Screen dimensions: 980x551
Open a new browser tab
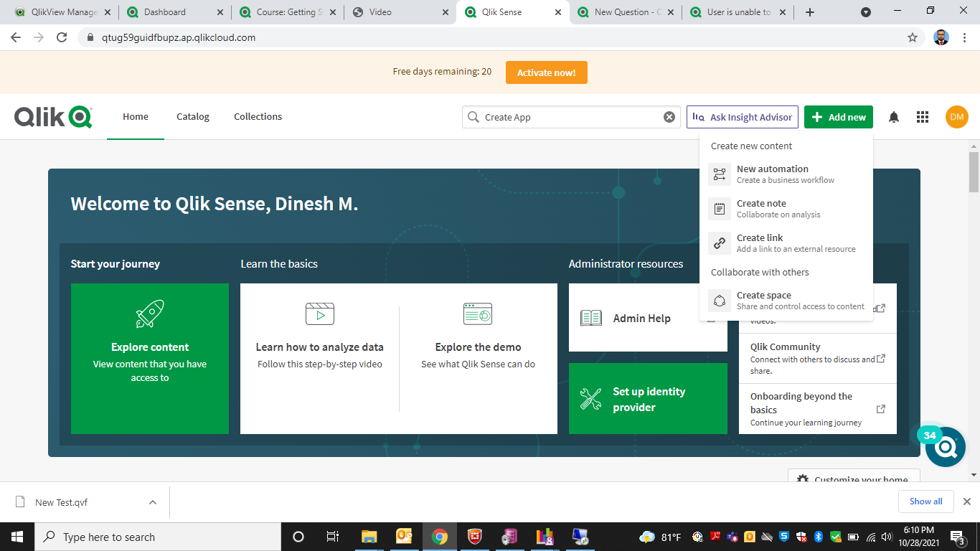coord(810,12)
